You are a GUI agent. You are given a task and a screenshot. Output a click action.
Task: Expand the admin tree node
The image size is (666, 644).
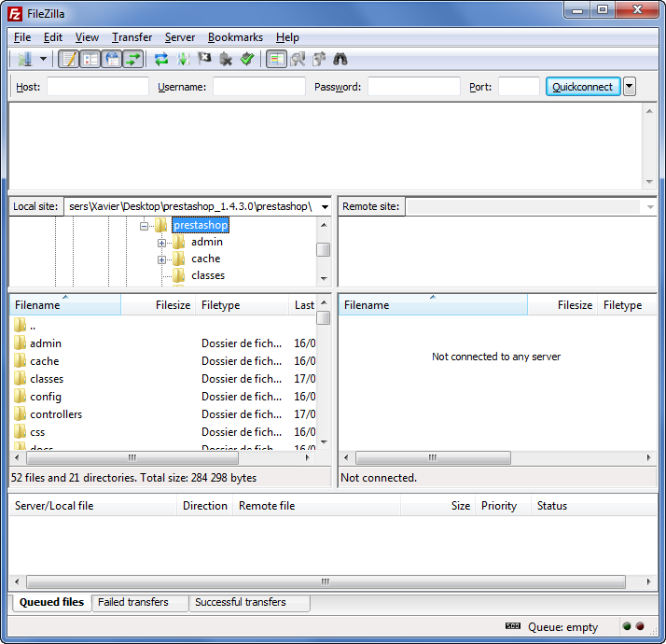(161, 243)
